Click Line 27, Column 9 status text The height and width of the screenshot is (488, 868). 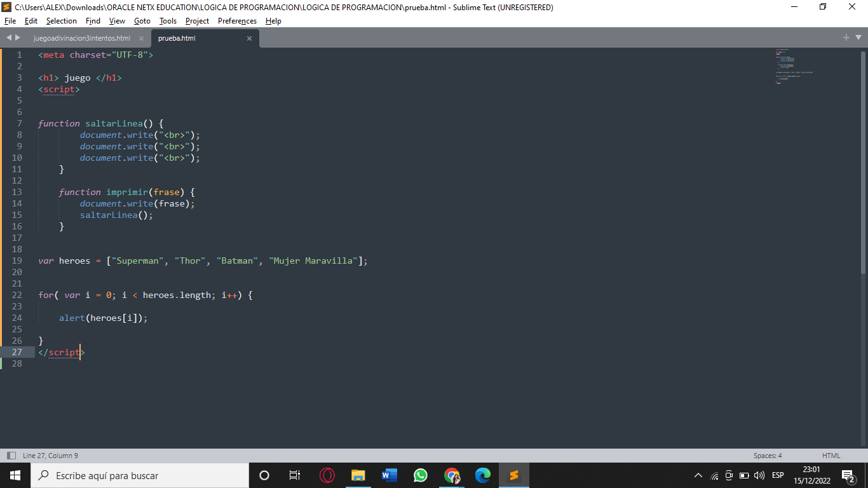point(50,456)
